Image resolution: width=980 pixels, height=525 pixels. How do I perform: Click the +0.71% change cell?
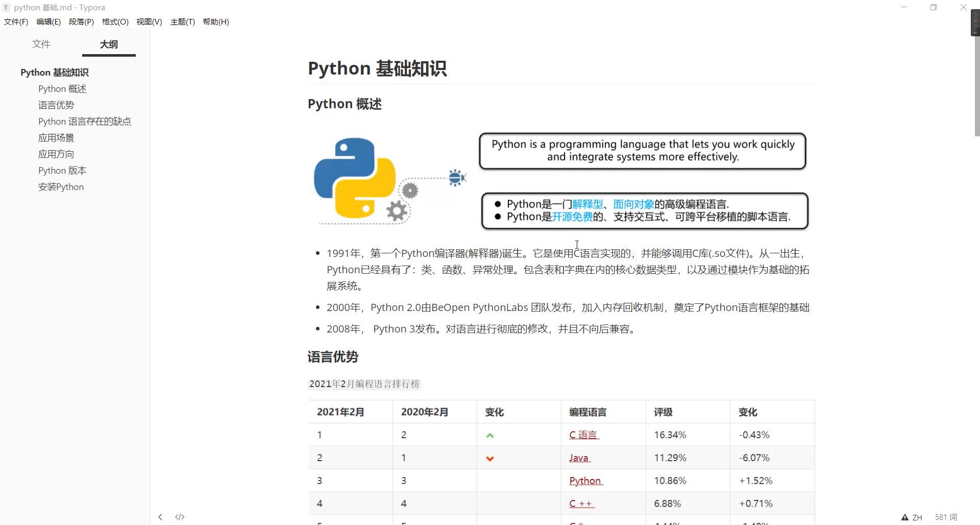click(x=772, y=504)
